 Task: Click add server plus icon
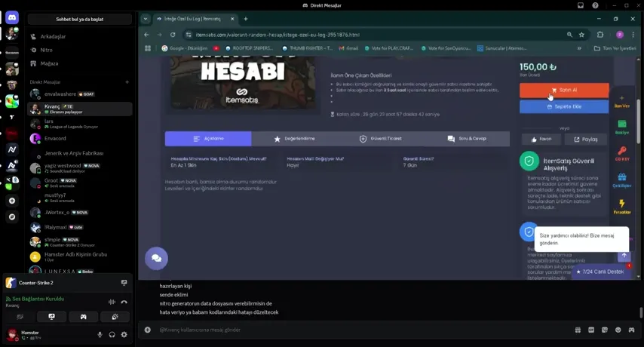(x=12, y=201)
